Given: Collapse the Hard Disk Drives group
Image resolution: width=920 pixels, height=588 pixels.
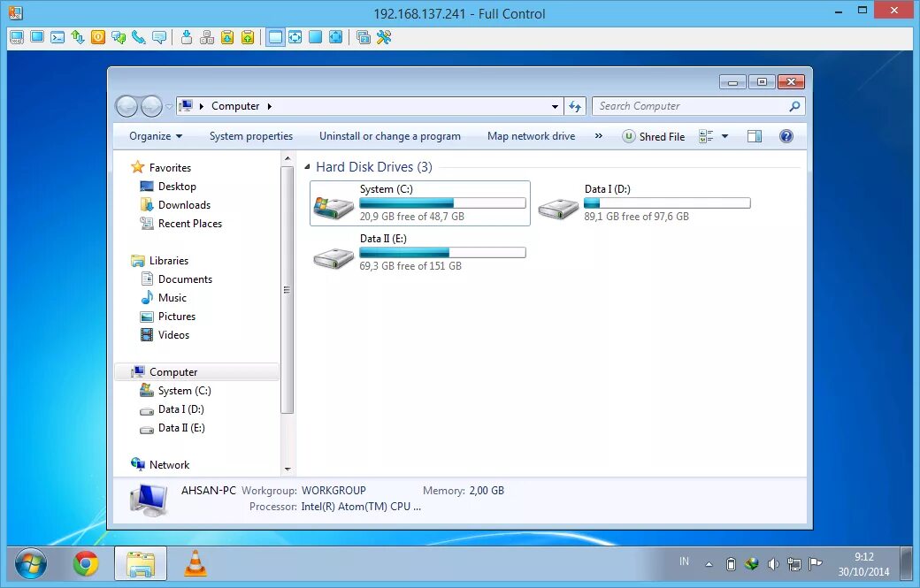Looking at the screenshot, I should pos(307,167).
